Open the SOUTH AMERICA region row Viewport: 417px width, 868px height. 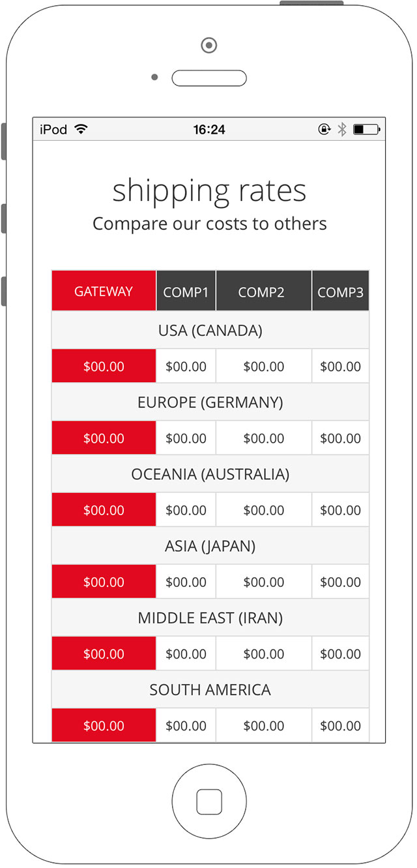click(210, 689)
